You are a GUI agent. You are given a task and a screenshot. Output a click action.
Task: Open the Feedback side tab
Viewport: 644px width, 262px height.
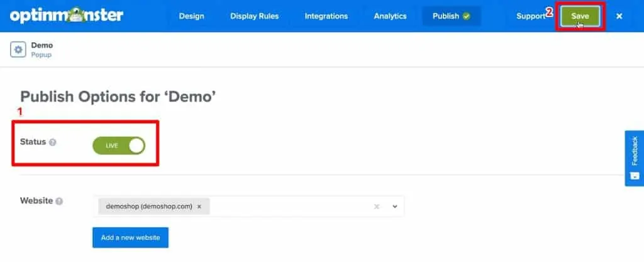click(x=635, y=158)
